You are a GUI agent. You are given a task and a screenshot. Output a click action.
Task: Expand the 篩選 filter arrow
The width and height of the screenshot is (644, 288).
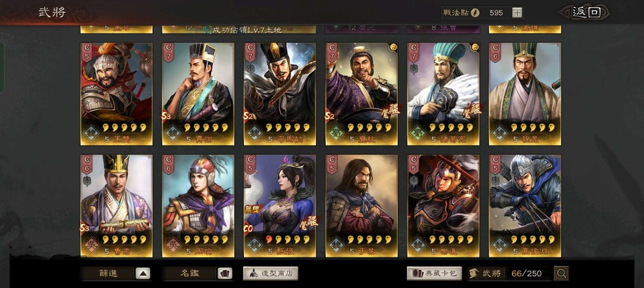click(x=142, y=273)
